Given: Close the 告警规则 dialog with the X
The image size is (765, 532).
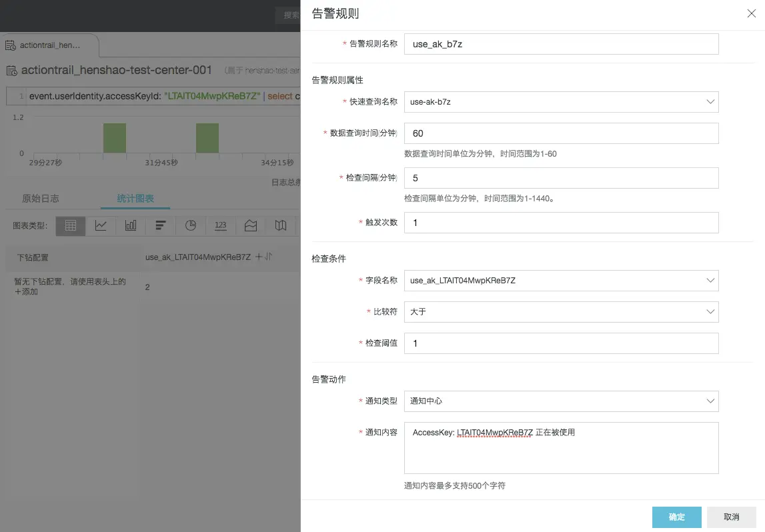Looking at the screenshot, I should (x=752, y=13).
